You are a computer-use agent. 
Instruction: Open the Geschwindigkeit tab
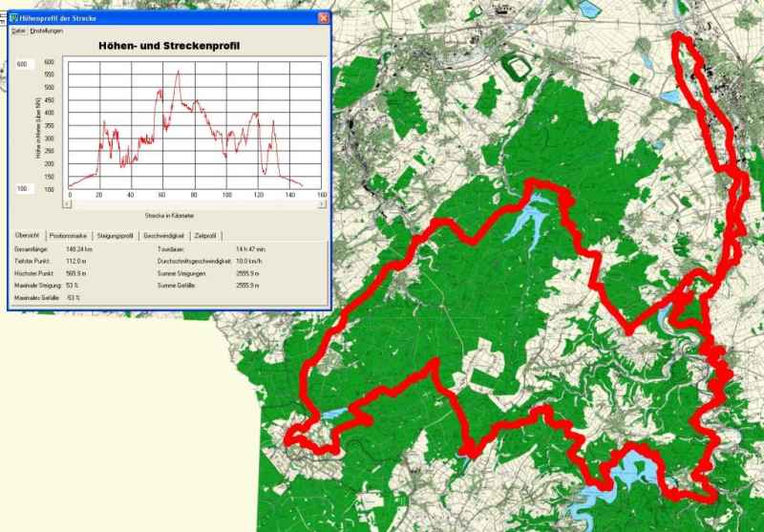tap(165, 235)
